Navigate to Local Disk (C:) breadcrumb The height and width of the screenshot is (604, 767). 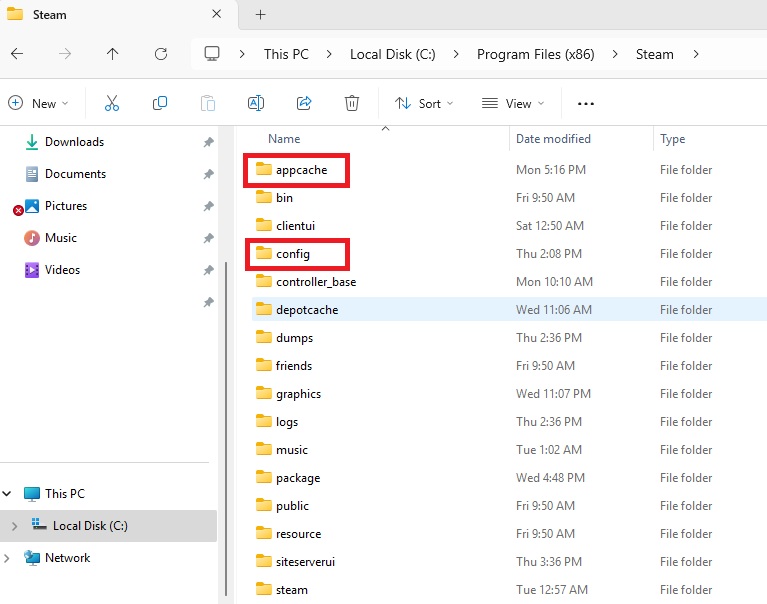click(392, 54)
